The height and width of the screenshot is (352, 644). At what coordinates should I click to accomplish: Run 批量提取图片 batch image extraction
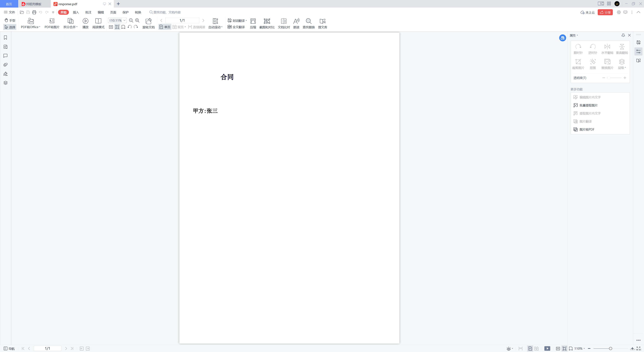point(588,105)
